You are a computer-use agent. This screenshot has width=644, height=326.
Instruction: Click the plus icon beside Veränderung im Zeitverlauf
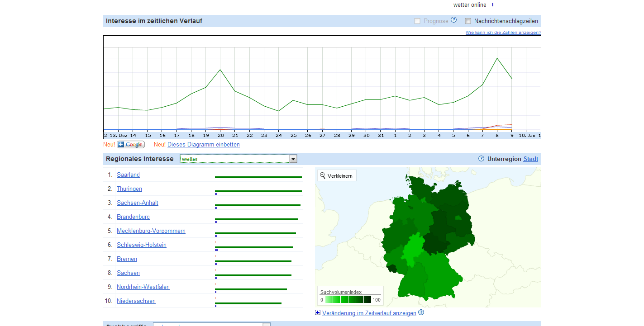tap(318, 312)
